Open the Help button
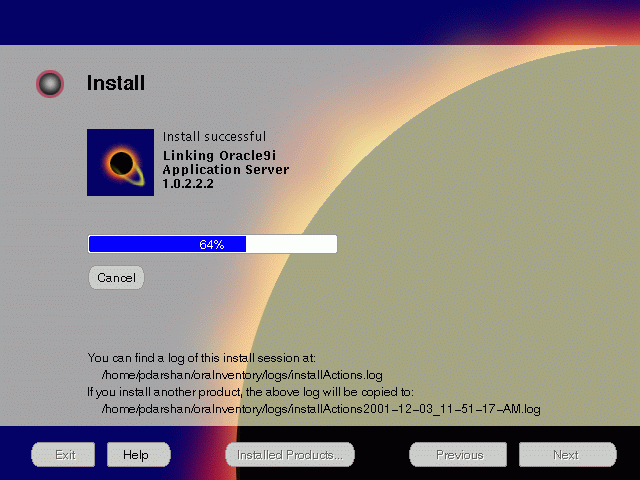This screenshot has width=640, height=480. click(138, 455)
